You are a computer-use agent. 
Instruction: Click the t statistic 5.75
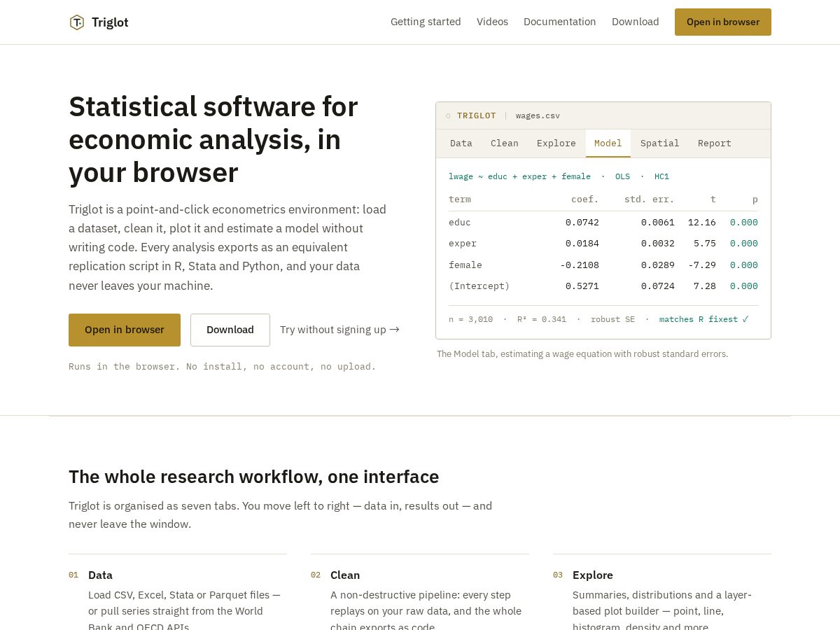coord(705,244)
